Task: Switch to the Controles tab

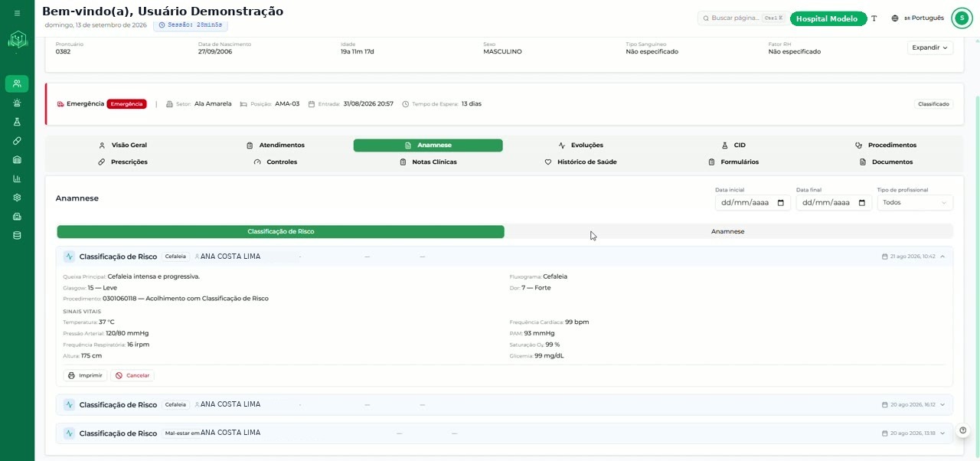Action: pyautogui.click(x=275, y=162)
